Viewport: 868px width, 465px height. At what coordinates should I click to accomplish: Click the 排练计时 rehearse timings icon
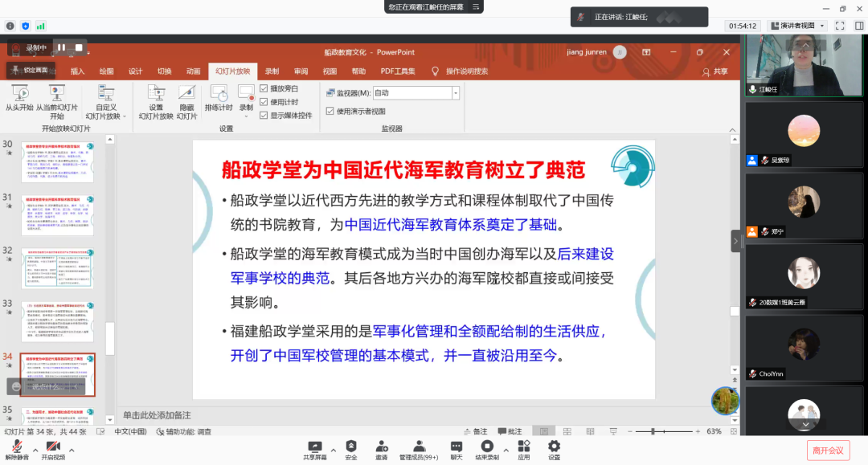218,94
